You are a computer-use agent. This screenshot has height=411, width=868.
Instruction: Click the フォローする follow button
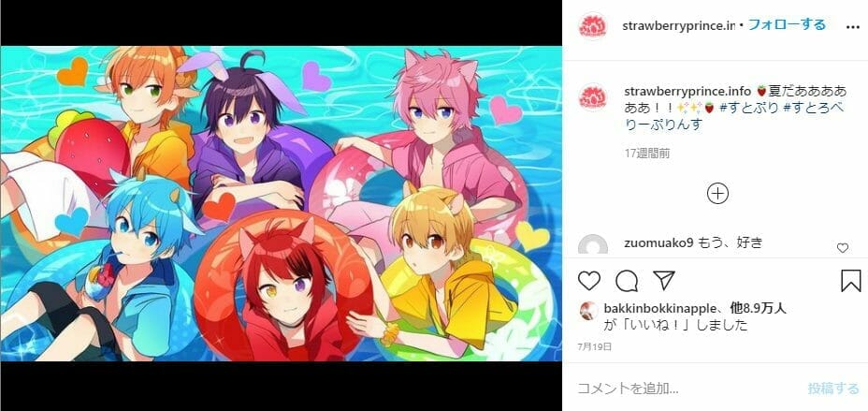[x=787, y=25]
